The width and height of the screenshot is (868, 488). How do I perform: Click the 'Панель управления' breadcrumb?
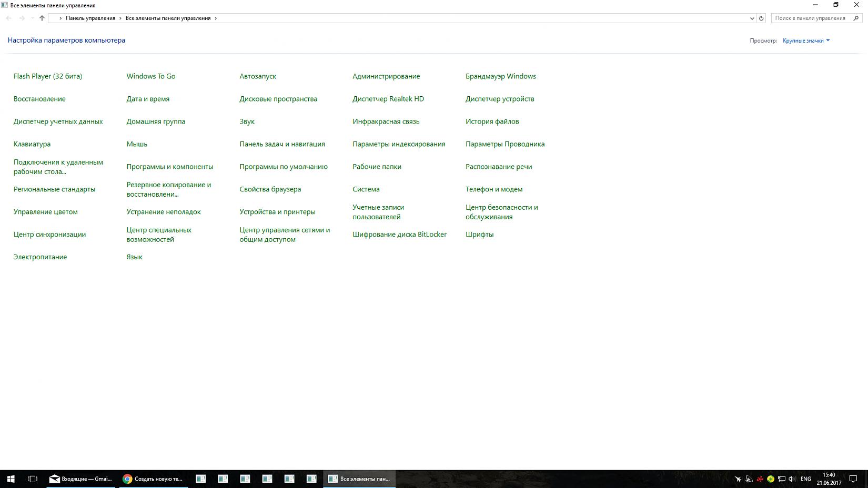click(90, 18)
